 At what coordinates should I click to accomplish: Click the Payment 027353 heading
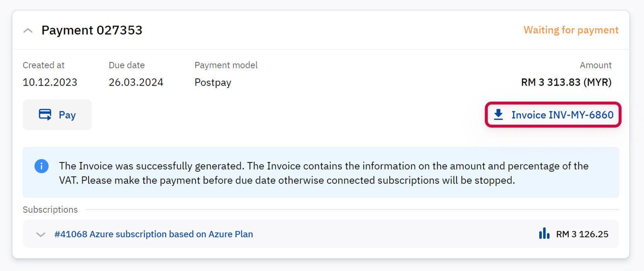(x=92, y=30)
